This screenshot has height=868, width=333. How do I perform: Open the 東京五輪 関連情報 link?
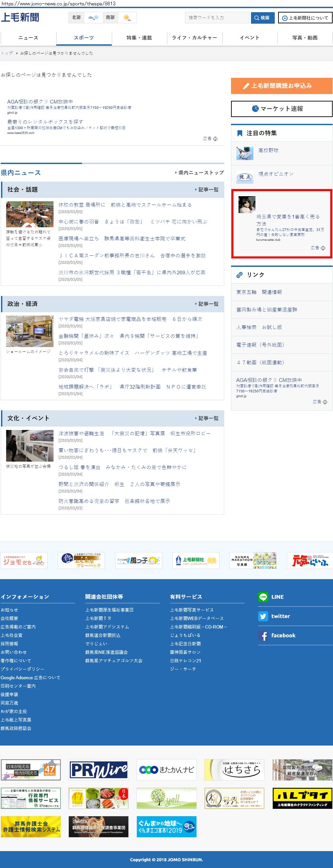point(259,292)
